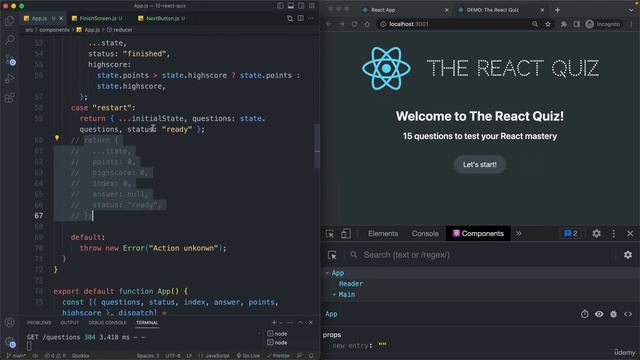Show more DevTools tabs chevron
Screen dimensions: 640x360
518,233
